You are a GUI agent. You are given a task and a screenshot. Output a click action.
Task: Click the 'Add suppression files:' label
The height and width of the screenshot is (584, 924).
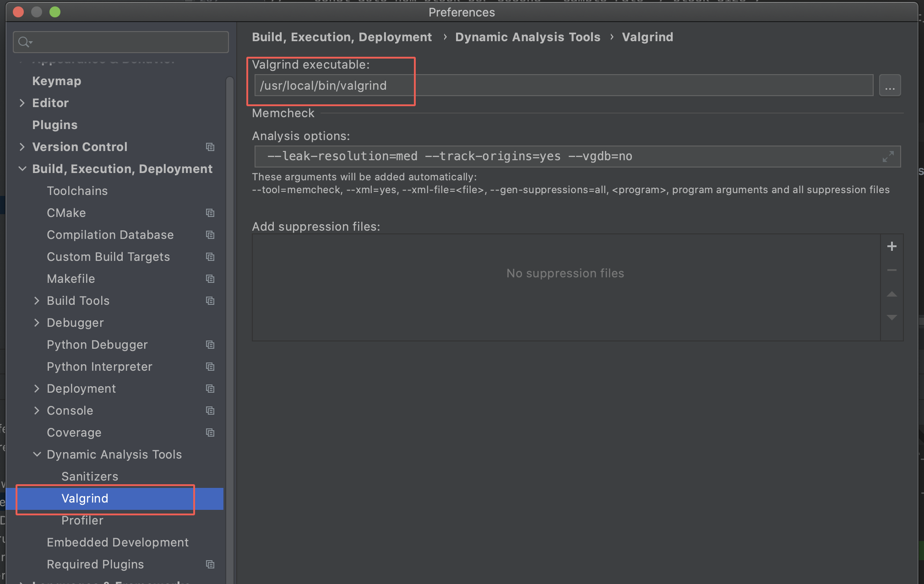coord(316,227)
